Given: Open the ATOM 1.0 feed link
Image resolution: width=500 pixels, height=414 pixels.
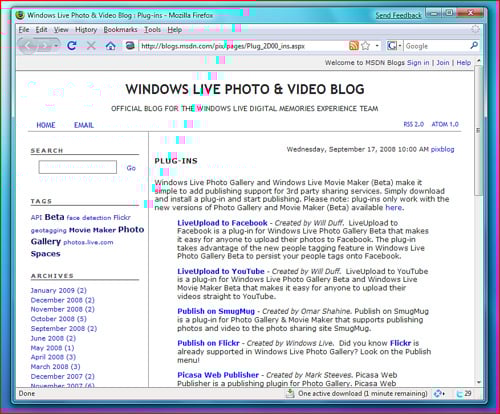Looking at the screenshot, I should click(x=445, y=124).
